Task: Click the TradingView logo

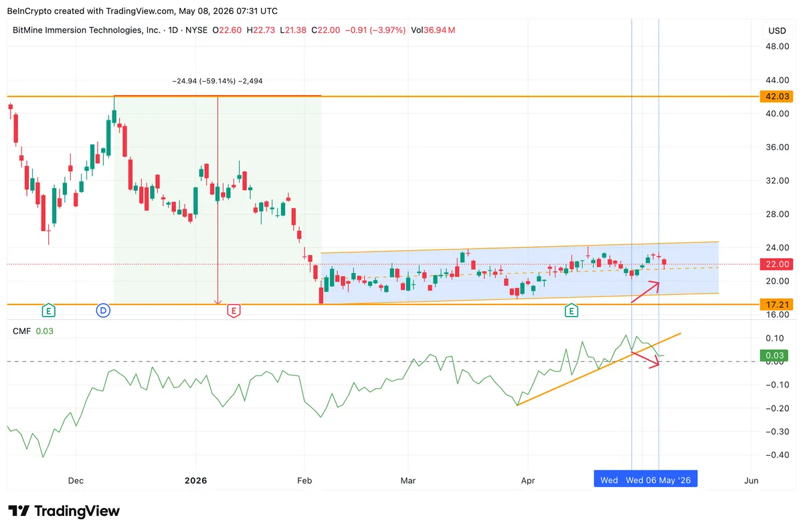Action: point(64,511)
